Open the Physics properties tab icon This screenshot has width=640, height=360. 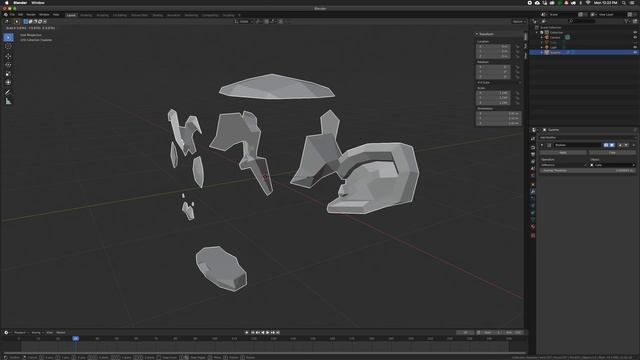(x=533, y=205)
